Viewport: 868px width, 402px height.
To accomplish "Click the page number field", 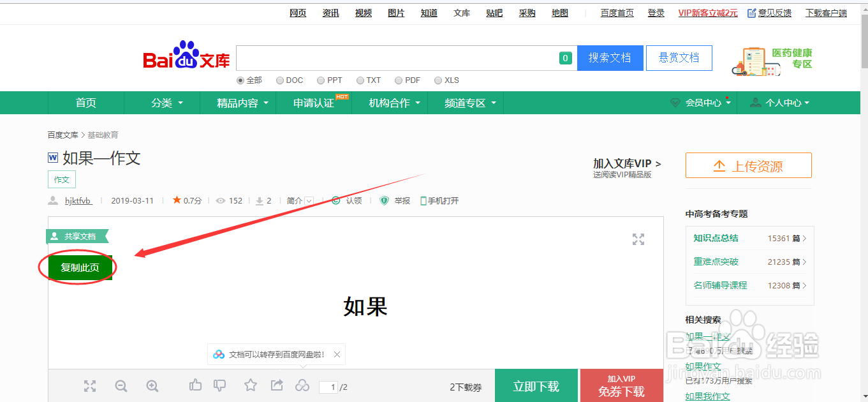I will click(x=328, y=387).
